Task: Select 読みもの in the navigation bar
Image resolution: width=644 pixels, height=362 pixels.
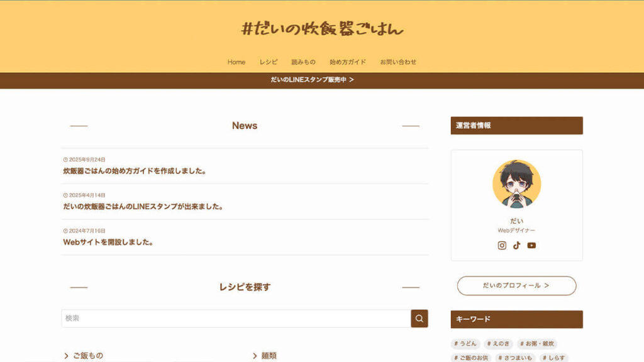Action: click(303, 62)
